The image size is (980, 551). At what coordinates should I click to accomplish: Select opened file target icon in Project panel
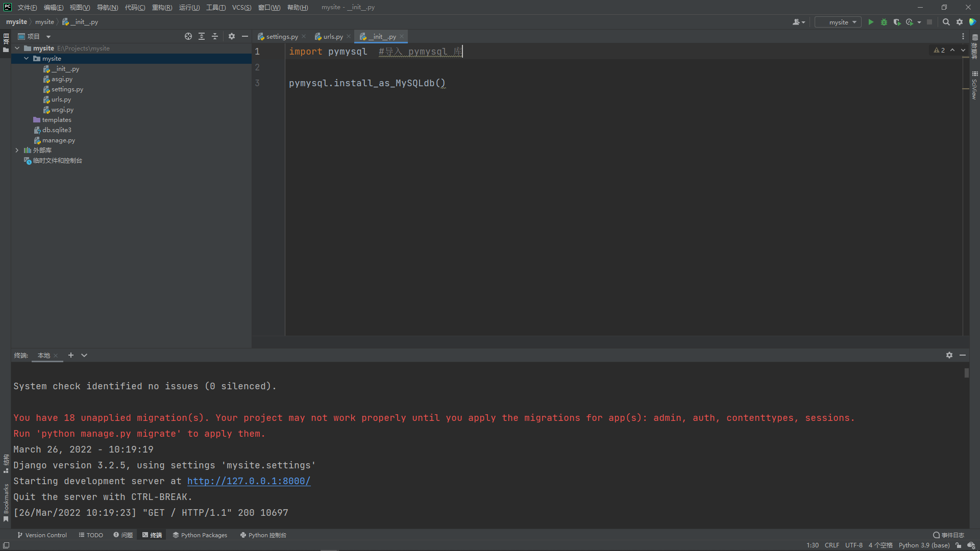(x=188, y=36)
